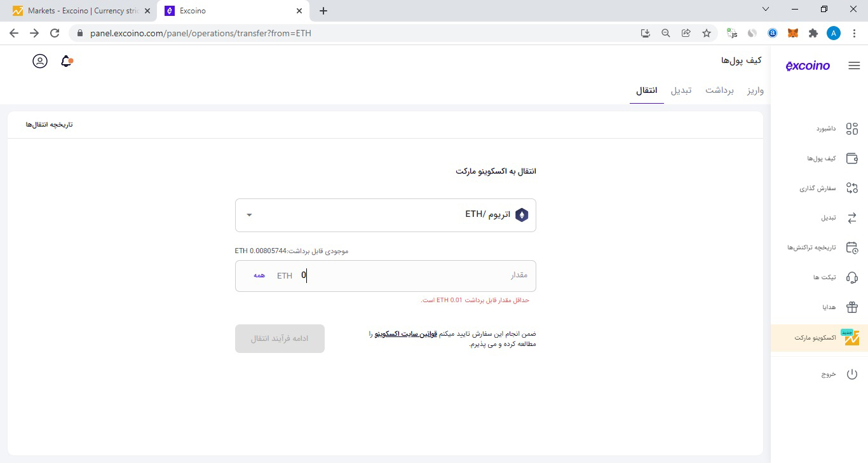The image size is (868, 463).
Task: Click همه to use full balance
Action: pyautogui.click(x=259, y=275)
